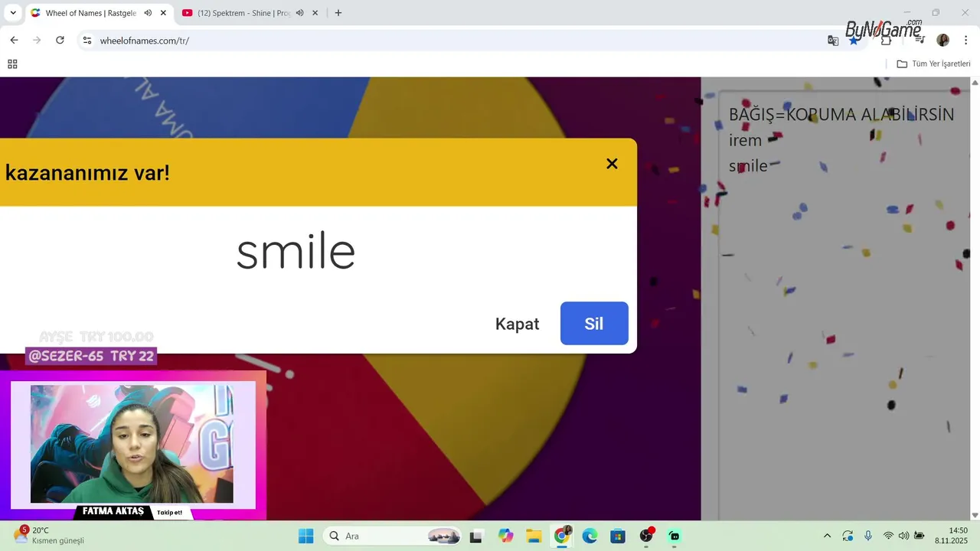
Task: Reload the current page
Action: coord(60,40)
